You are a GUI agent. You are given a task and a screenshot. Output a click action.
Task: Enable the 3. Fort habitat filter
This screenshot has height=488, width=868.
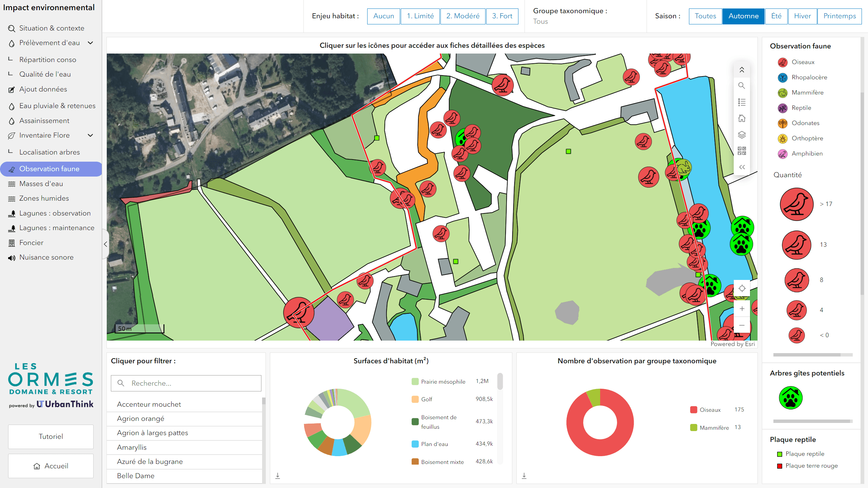coord(502,16)
